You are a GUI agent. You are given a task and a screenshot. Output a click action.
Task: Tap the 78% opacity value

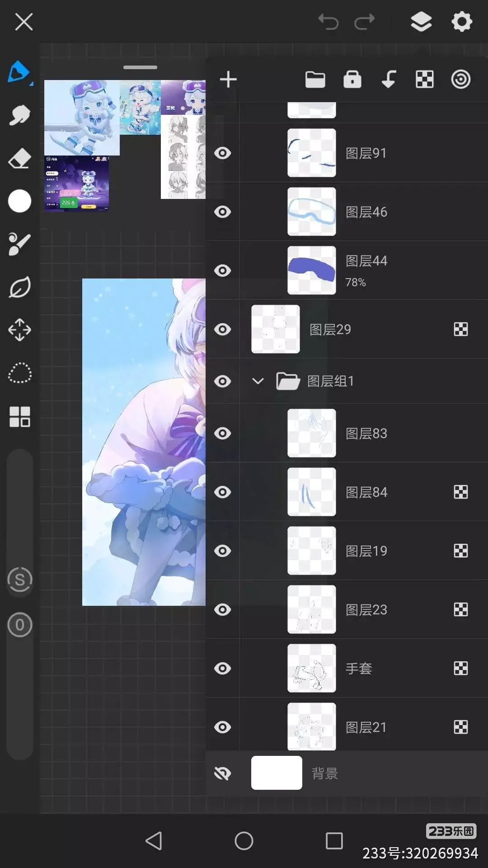[x=356, y=283]
